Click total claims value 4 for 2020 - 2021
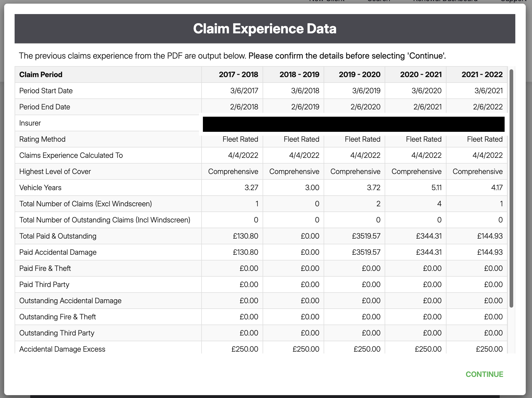 click(439, 204)
